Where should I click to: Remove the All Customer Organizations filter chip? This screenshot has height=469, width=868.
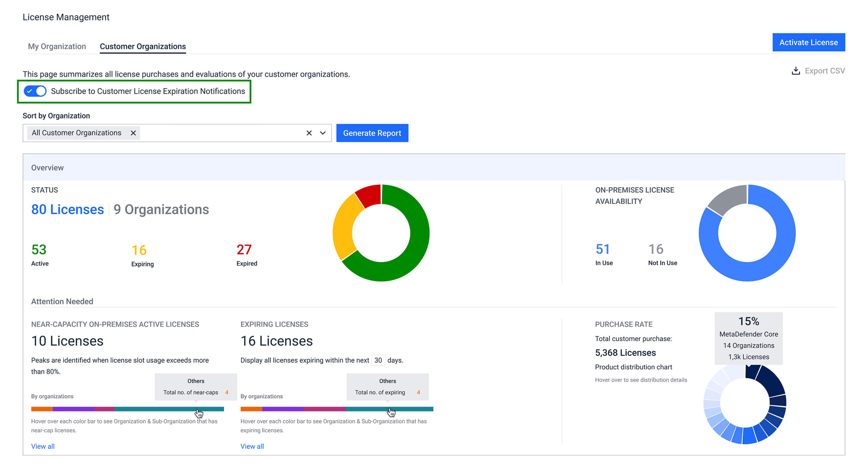click(x=133, y=133)
